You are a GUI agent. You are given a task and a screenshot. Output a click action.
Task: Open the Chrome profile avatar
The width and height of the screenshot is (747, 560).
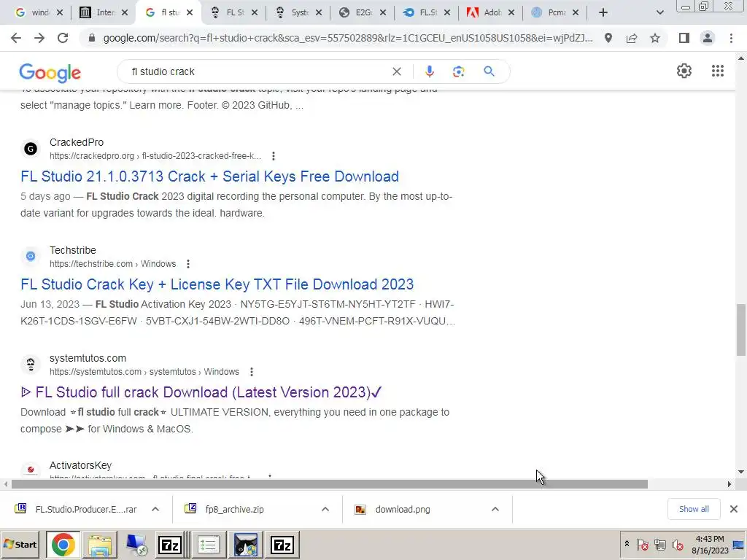click(708, 38)
